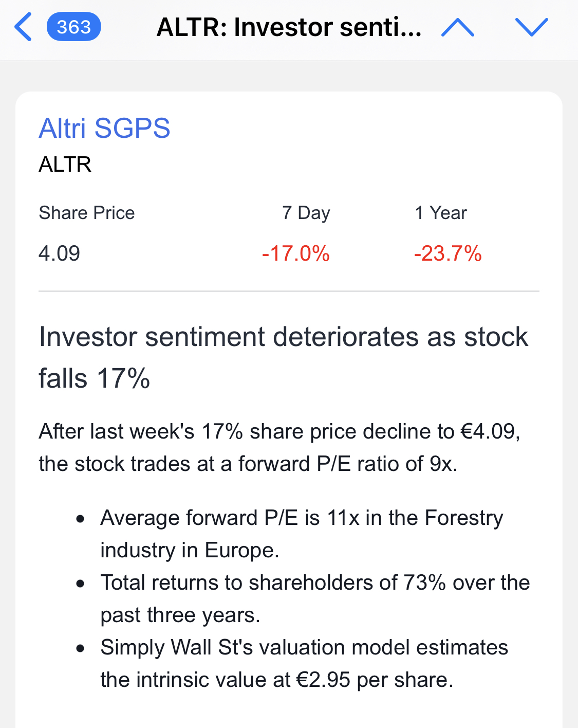Tap the Simply Wall St intrinsic value bullet
578x728 pixels.
click(304, 663)
